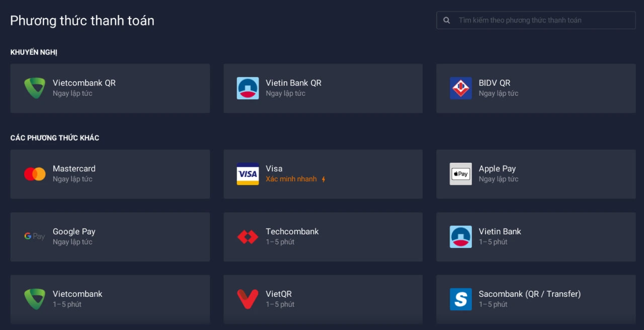
Task: Click the Vietcombank 1–5 phút logo icon
Action: point(35,299)
